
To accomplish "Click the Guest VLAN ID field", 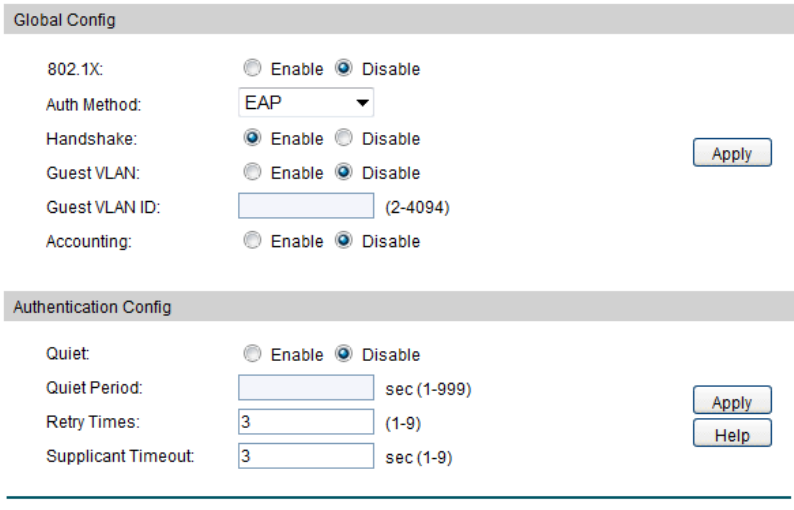I will click(x=306, y=207).
